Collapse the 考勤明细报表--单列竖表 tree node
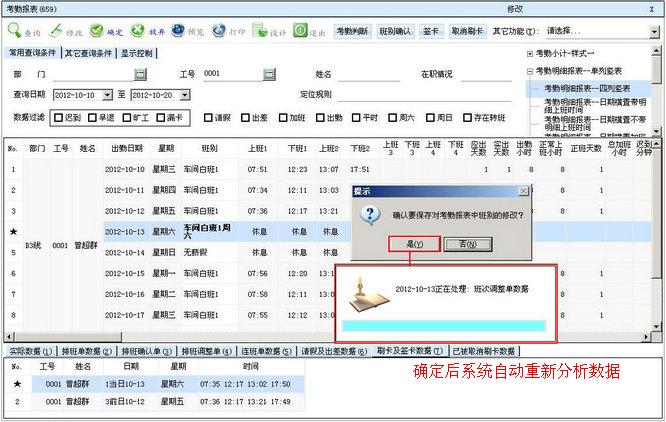The image size is (666, 422). click(x=530, y=71)
